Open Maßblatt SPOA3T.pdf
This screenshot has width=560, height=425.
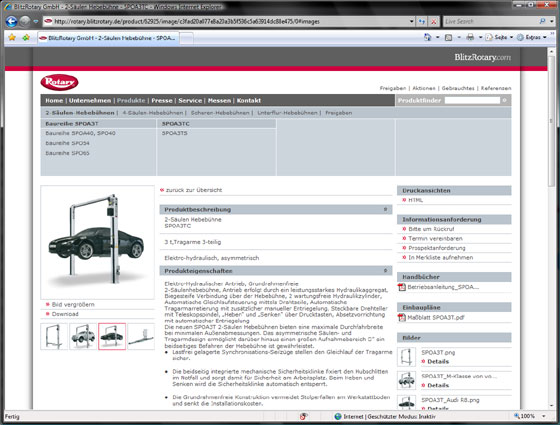[x=436, y=318]
